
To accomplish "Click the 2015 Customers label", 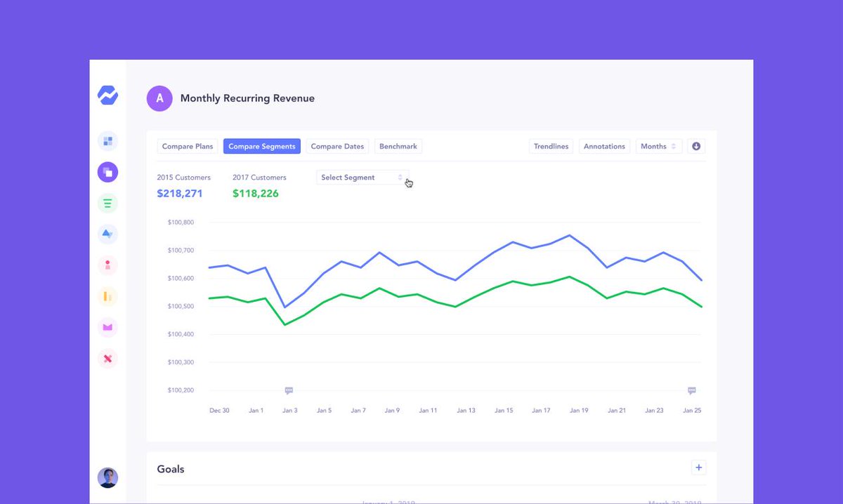I will (x=183, y=178).
